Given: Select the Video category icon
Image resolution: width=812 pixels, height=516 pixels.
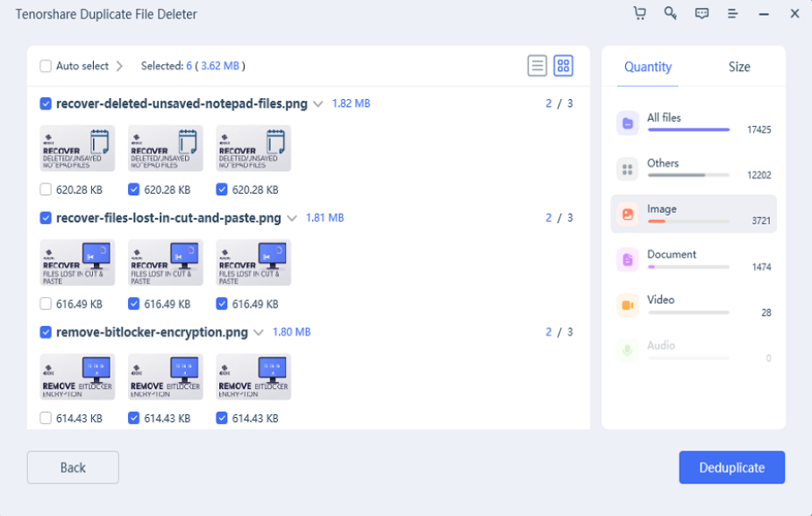Looking at the screenshot, I should [627, 307].
